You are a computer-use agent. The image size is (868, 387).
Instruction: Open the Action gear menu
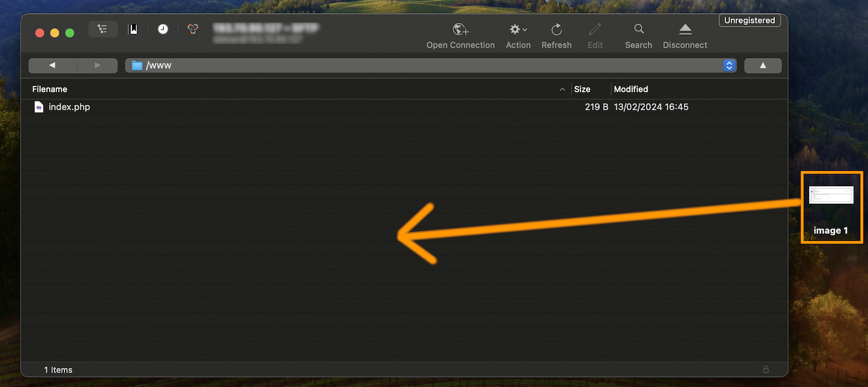click(518, 30)
